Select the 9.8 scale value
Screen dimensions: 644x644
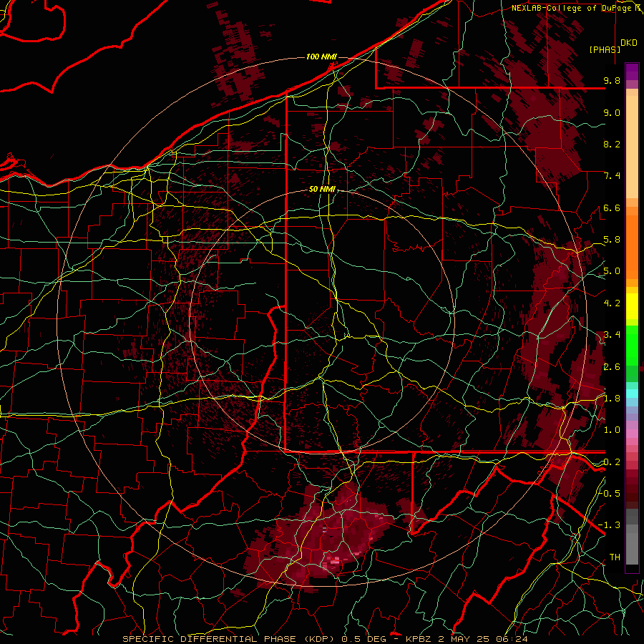tap(612, 80)
